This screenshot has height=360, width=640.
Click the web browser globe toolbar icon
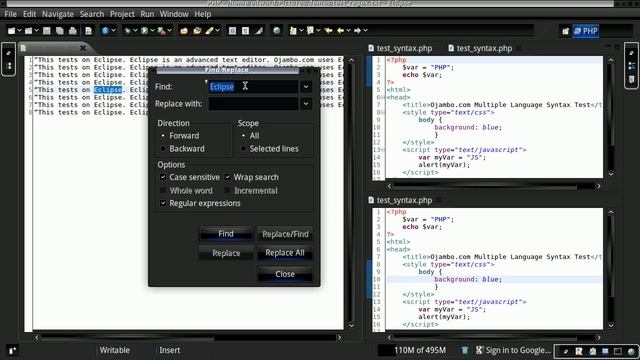tap(276, 31)
